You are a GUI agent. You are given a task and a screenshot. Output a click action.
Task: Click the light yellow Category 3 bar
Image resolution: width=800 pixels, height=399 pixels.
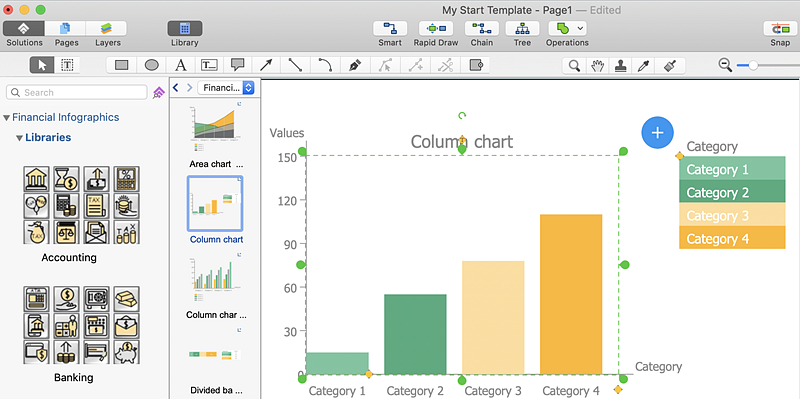(493, 317)
